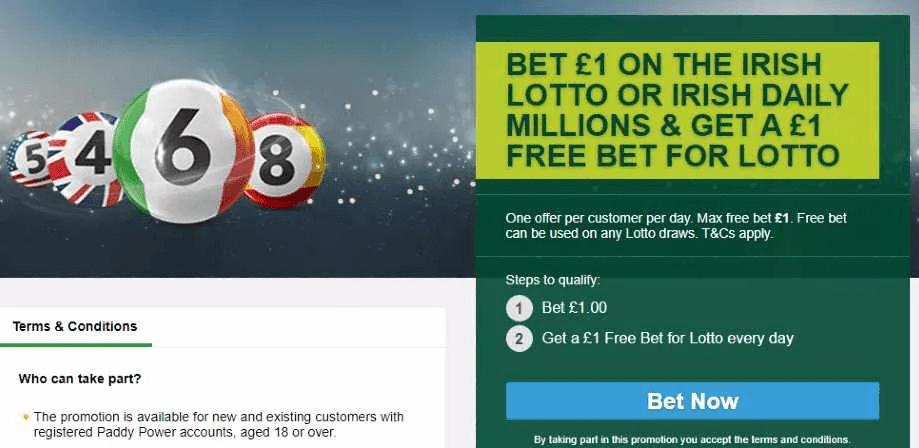This screenshot has width=919, height=448.
Task: Click the Irish flag ball numbered 6
Action: 183,151
